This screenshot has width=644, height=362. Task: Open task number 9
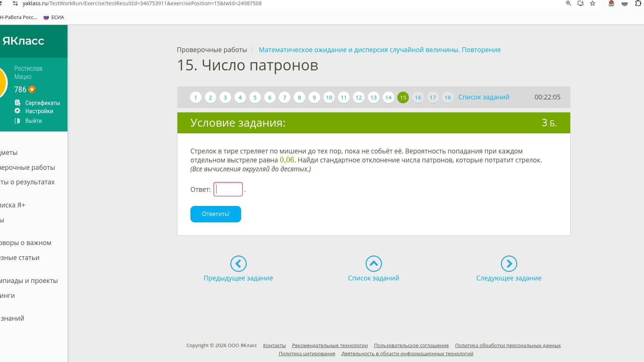pyautogui.click(x=314, y=98)
